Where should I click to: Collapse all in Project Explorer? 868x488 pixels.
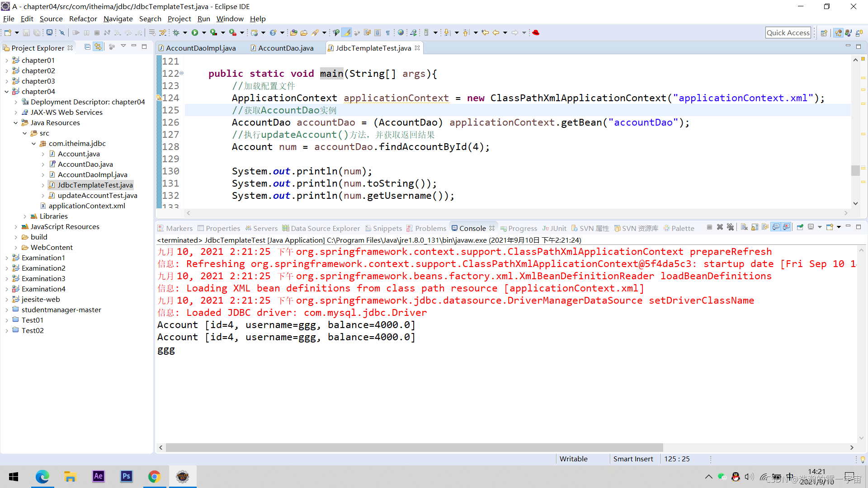point(88,47)
